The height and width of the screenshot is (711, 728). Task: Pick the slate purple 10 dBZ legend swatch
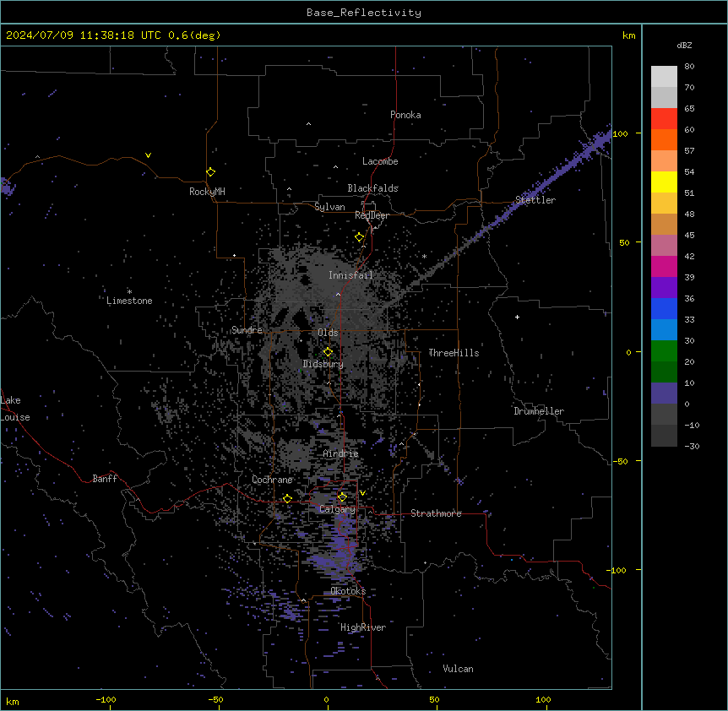coord(664,393)
